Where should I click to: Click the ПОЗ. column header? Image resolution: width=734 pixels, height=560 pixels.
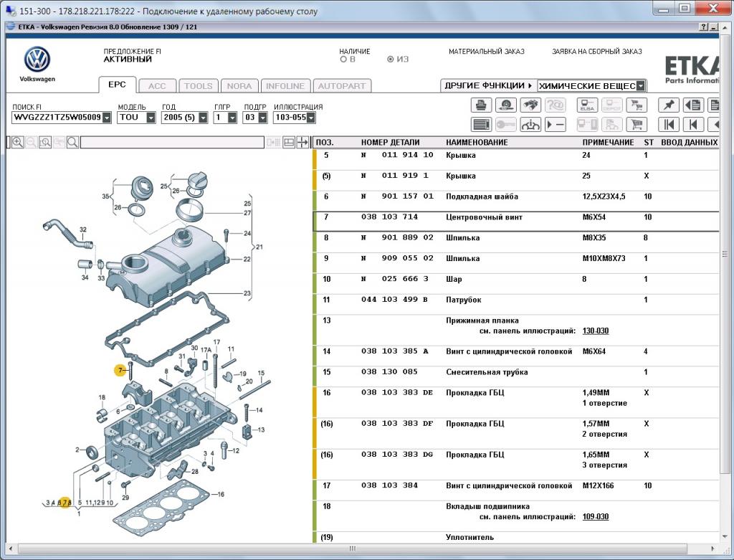point(325,143)
